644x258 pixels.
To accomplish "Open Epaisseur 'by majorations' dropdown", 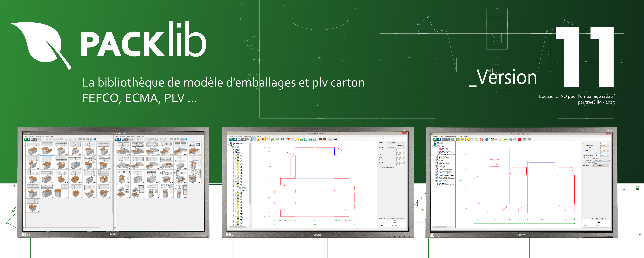I will (397, 148).
